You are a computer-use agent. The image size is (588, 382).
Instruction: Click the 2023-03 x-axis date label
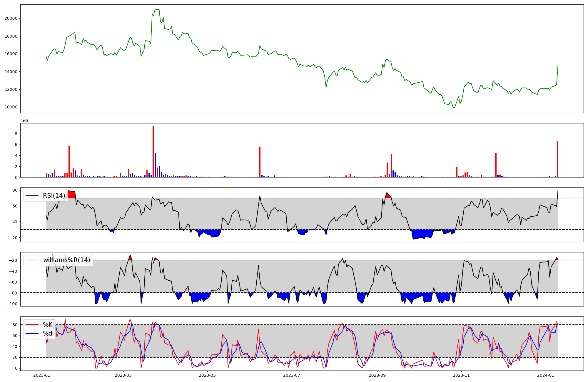pyautogui.click(x=123, y=375)
